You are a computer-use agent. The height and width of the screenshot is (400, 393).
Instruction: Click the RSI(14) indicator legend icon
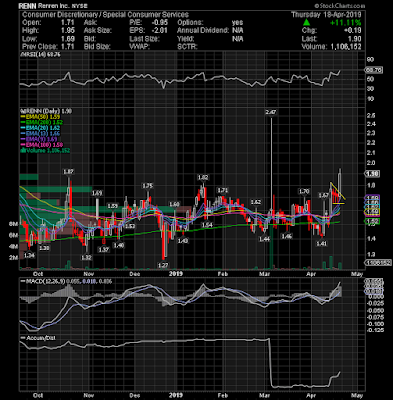point(22,54)
